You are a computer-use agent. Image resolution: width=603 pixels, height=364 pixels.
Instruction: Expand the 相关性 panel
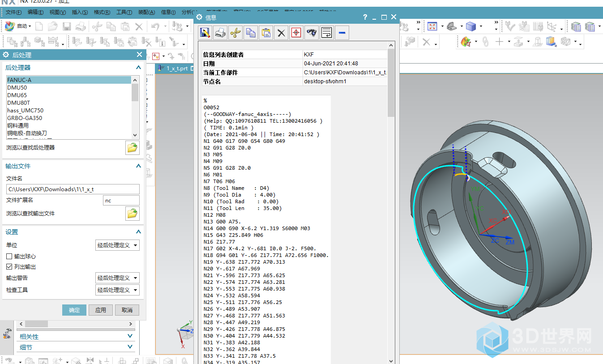pos(130,336)
